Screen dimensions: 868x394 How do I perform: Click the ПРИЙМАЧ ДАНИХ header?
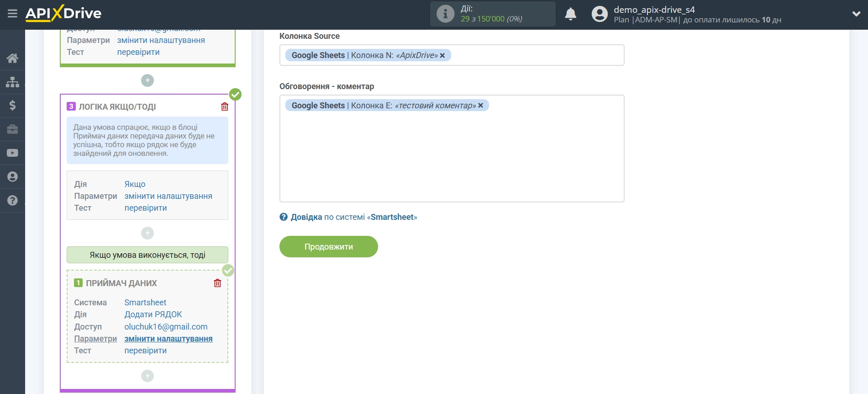point(121,283)
